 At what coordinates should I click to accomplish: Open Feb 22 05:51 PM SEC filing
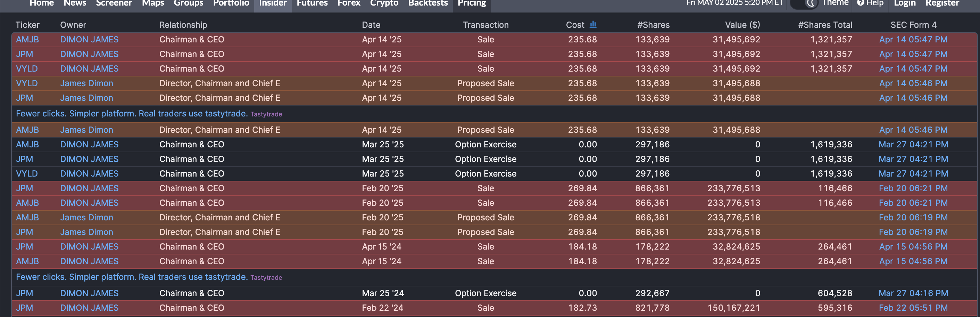tap(913, 308)
